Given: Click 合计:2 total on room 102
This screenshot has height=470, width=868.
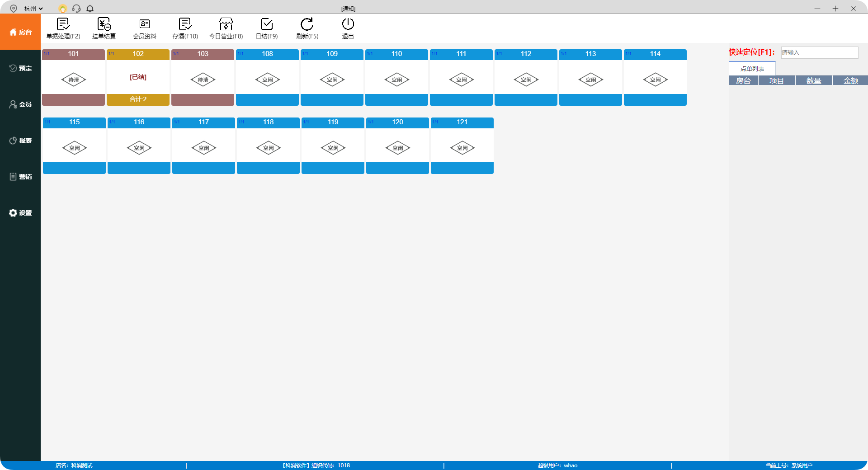Looking at the screenshot, I should tap(138, 99).
